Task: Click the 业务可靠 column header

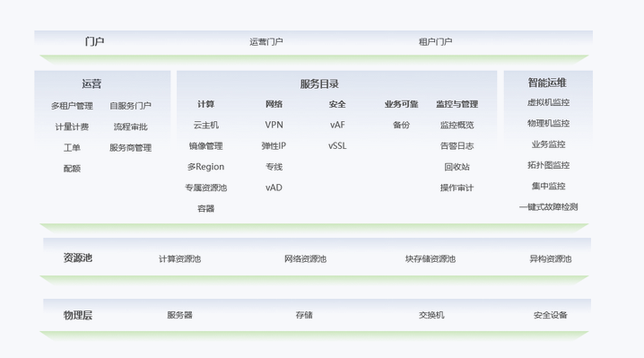Action: coord(401,104)
